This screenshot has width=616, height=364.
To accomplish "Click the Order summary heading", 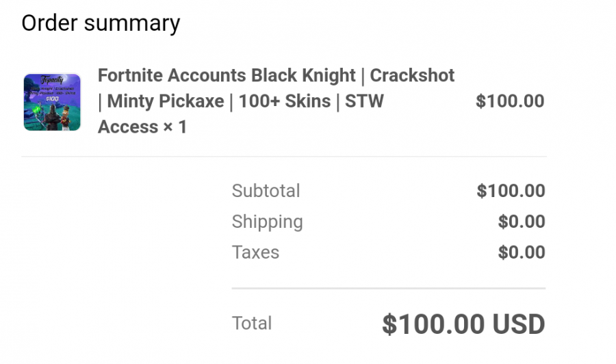I will (x=101, y=23).
